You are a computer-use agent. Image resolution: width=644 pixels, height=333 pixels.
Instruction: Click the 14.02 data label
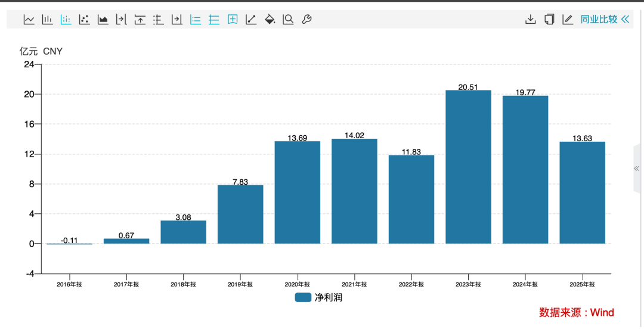click(354, 136)
